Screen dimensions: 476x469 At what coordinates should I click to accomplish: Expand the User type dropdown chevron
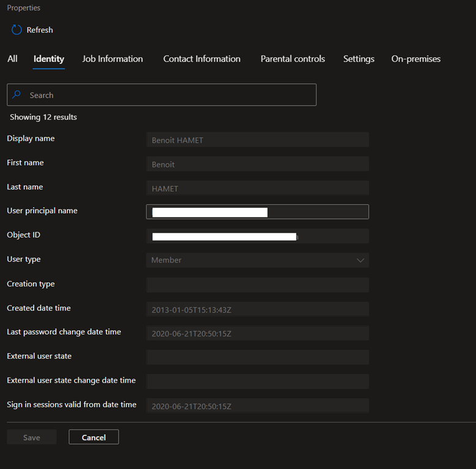point(360,260)
